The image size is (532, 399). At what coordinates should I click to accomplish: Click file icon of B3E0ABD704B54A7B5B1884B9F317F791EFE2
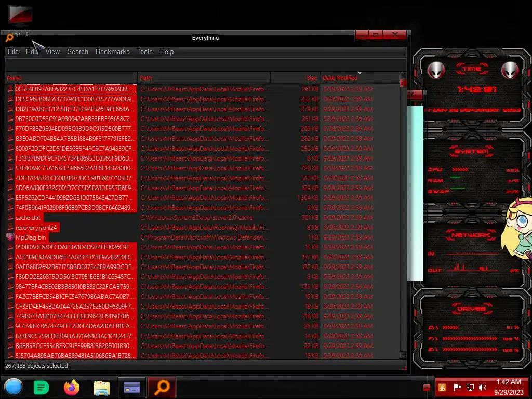[10, 138]
